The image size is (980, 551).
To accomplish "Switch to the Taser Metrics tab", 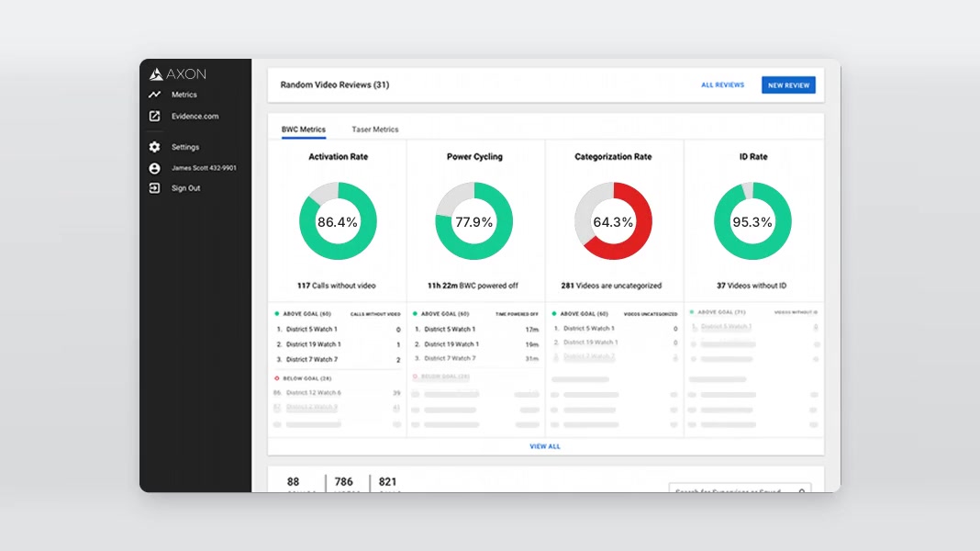I will pyautogui.click(x=375, y=129).
